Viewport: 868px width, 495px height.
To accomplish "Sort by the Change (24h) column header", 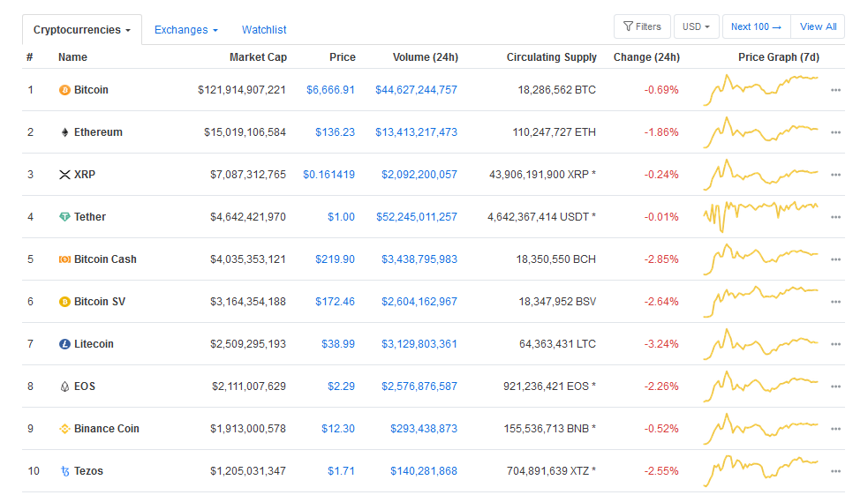I will click(646, 57).
